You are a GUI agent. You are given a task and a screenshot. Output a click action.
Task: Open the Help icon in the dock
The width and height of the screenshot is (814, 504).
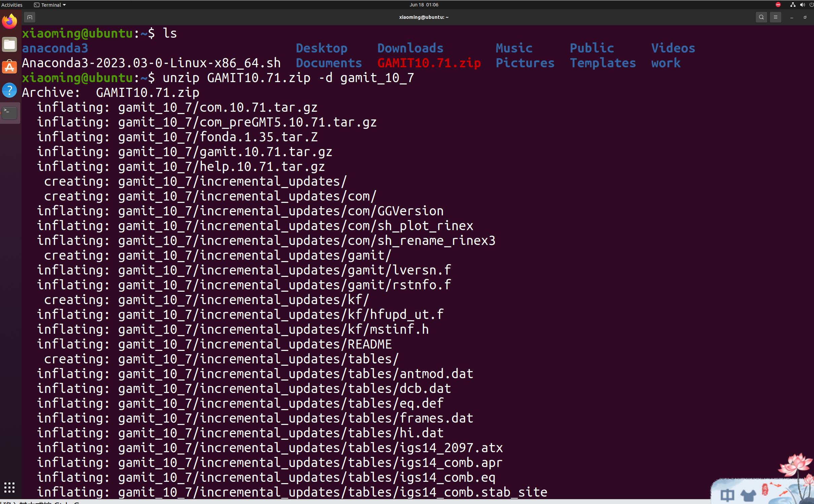(9, 90)
